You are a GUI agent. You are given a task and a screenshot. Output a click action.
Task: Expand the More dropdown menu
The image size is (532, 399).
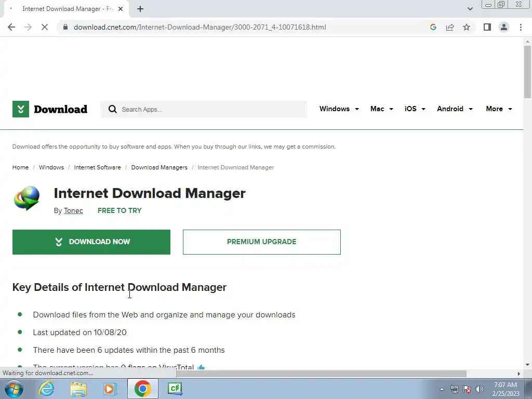pyautogui.click(x=499, y=109)
